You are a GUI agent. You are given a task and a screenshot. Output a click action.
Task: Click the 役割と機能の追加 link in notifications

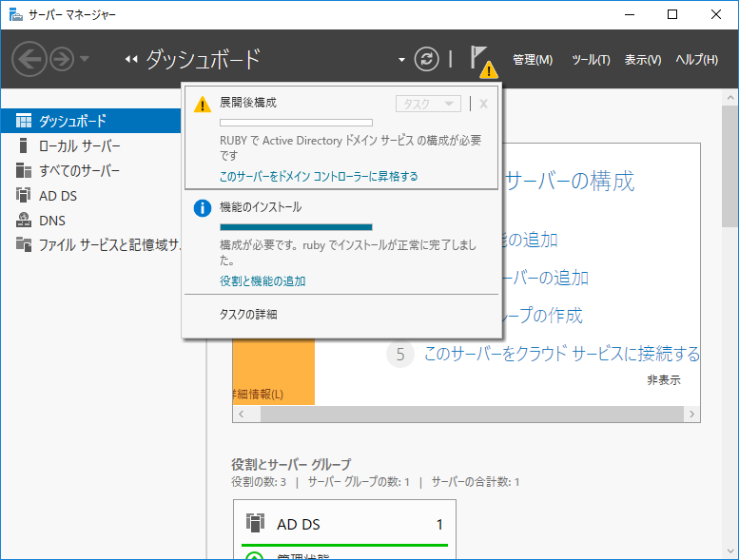263,281
